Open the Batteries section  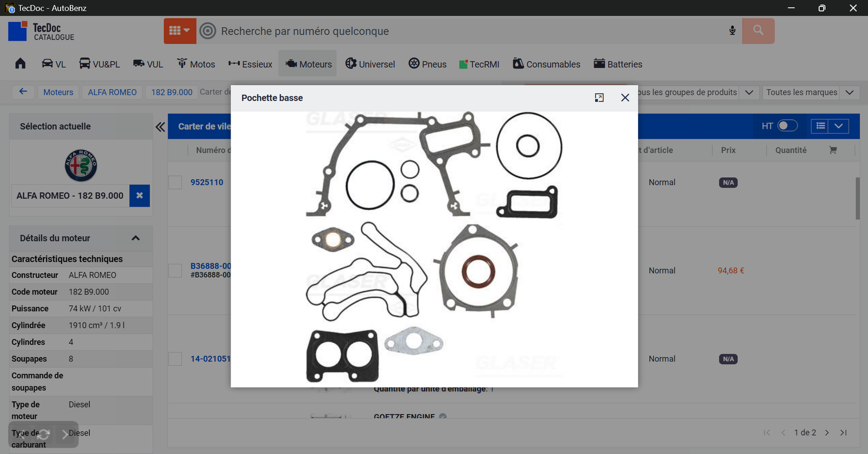(618, 64)
